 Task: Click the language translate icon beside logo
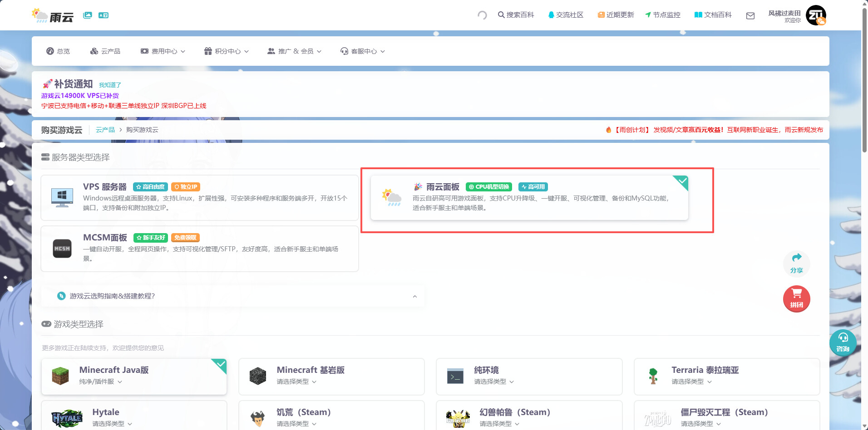point(104,15)
